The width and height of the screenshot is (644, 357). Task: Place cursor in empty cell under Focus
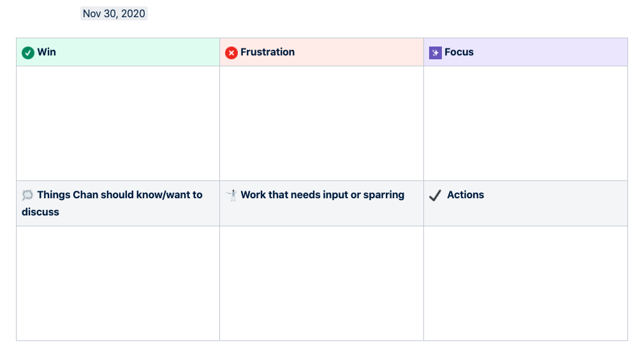click(525, 123)
